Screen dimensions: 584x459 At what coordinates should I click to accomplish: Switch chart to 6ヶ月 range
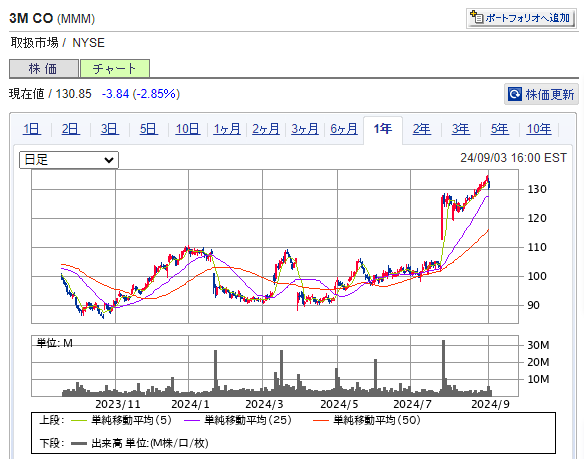click(344, 129)
